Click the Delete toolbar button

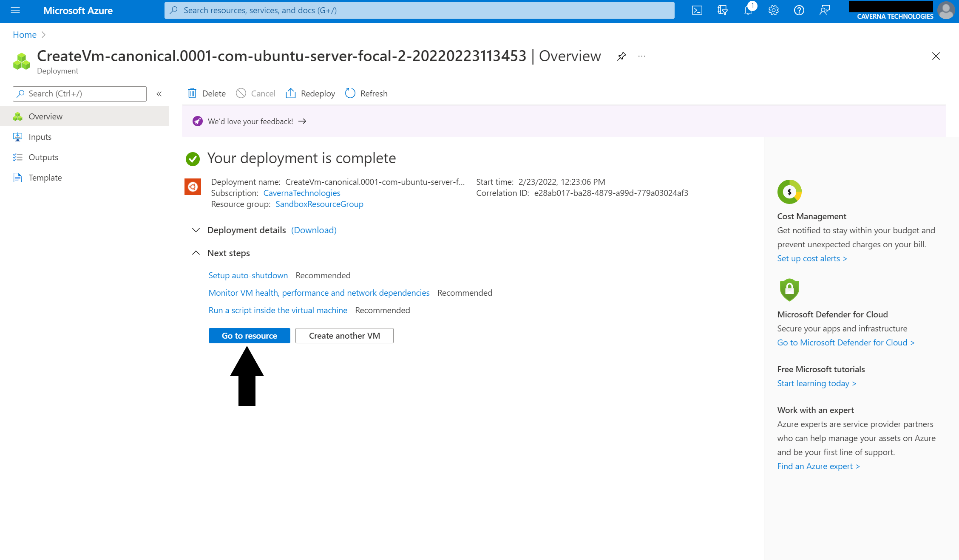pos(207,93)
